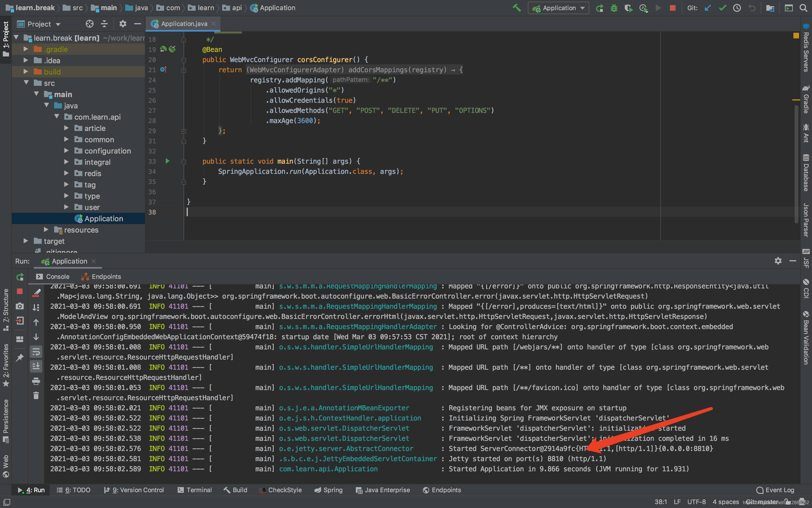Toggle the Gradle tool window stripe
Image resolution: width=812 pixels, height=508 pixels.
pyautogui.click(x=806, y=99)
